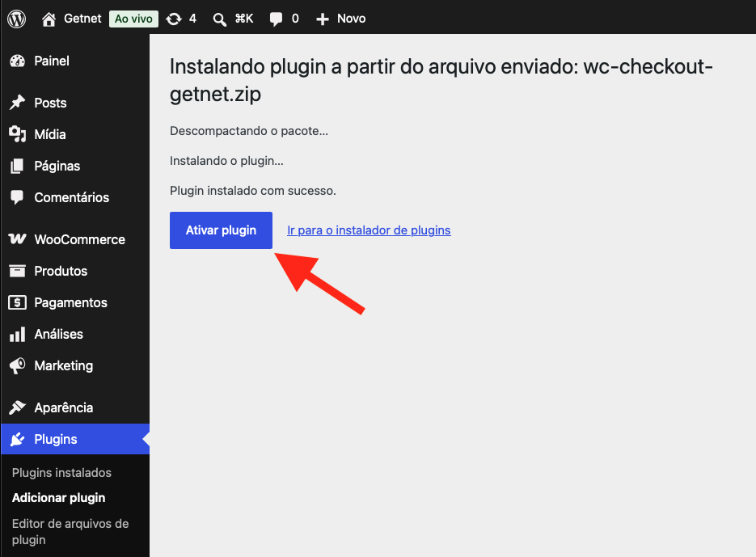The image size is (756, 557).
Task: Click the WooCommerce logo icon
Action: pos(17,239)
